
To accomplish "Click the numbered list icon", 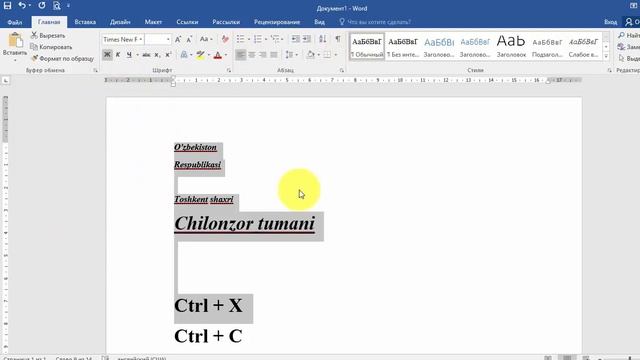I will 258,39.
